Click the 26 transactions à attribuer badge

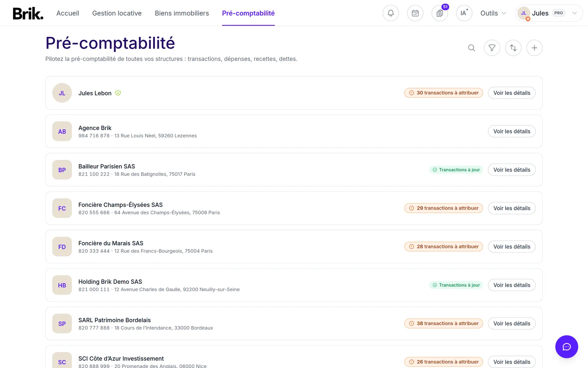tap(443, 362)
